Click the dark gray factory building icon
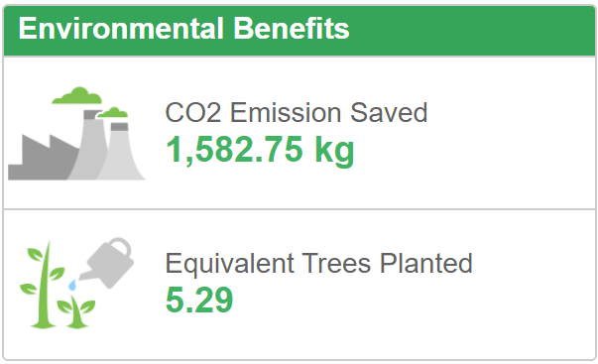This screenshot has width=598, height=364. [x=42, y=157]
